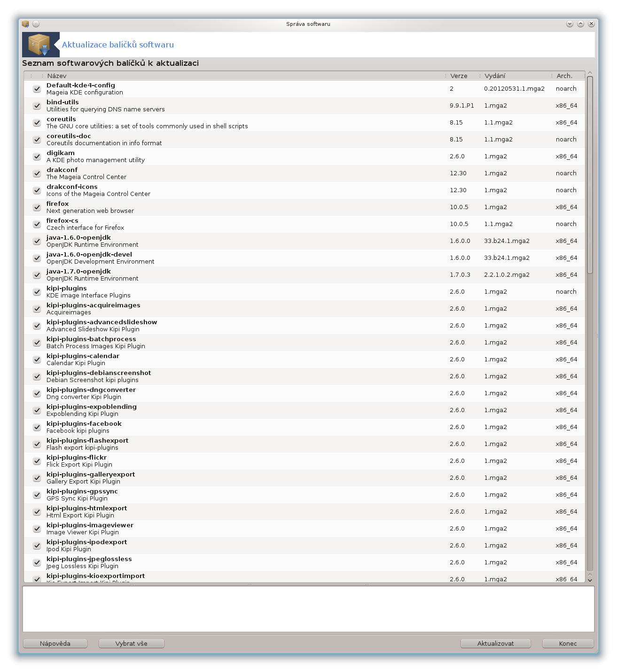Click the kipi-plugins-galleryexport package name
The image size is (617, 672).
pyautogui.click(x=91, y=474)
